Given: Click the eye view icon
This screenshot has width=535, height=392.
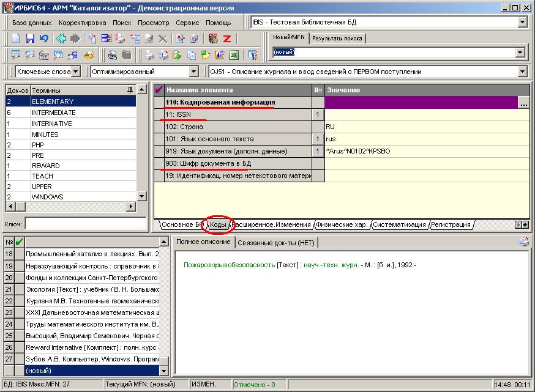Looking at the screenshot, I should pos(112,54).
